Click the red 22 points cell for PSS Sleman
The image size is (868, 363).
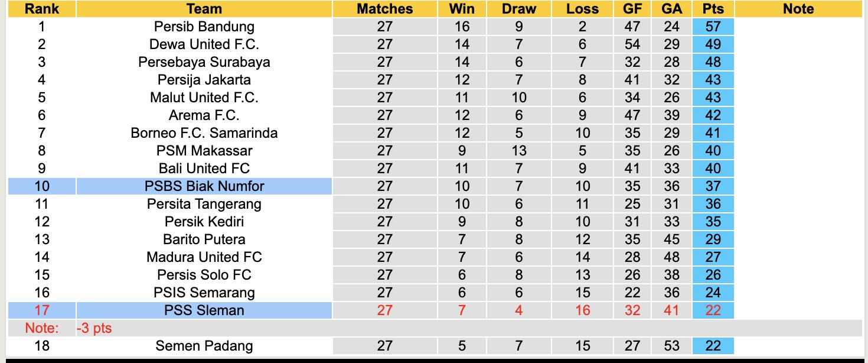pos(713,310)
